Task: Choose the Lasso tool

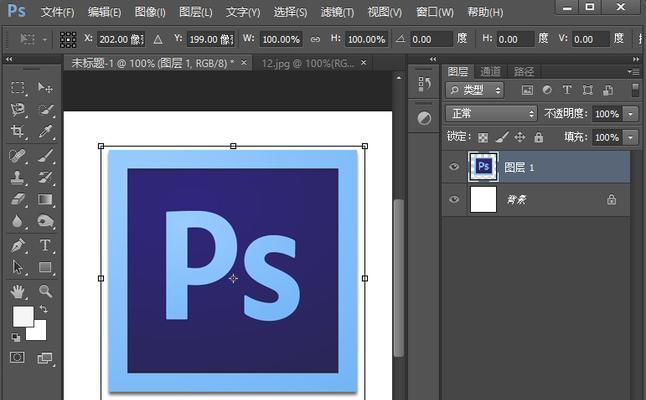Action: (x=17, y=110)
